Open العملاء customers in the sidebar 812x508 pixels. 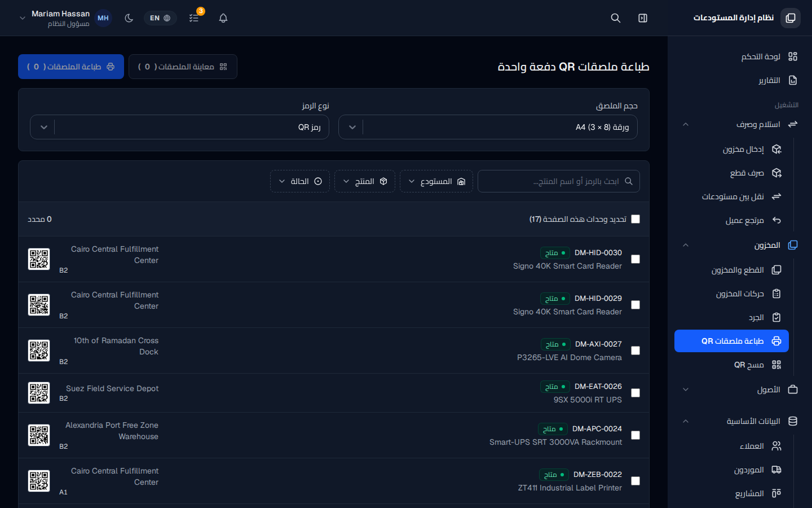coord(732,446)
